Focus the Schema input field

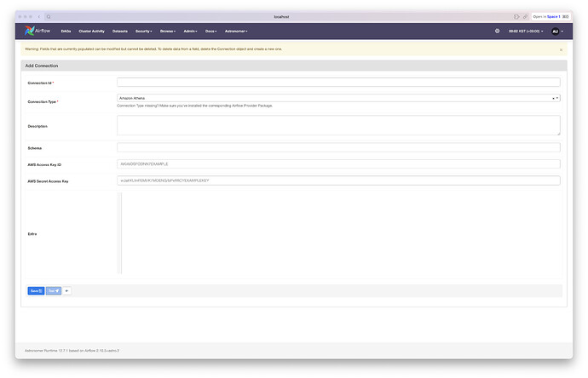pos(338,147)
